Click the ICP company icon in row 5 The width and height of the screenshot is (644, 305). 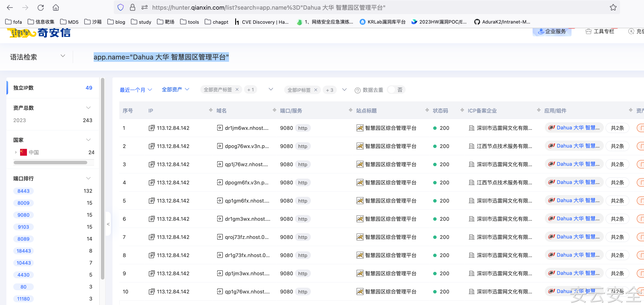pyautogui.click(x=471, y=201)
